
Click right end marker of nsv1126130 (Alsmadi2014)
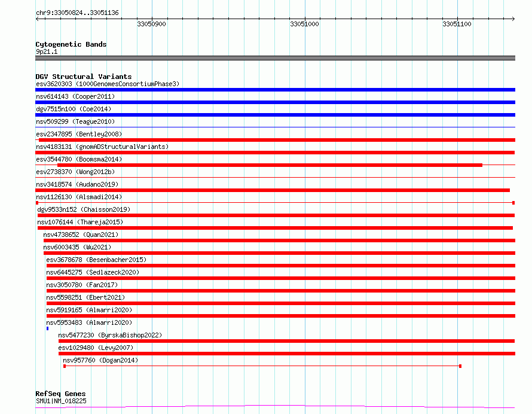[513, 203]
